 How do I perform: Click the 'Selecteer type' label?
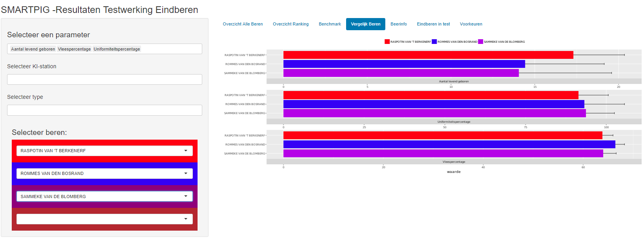pos(25,97)
